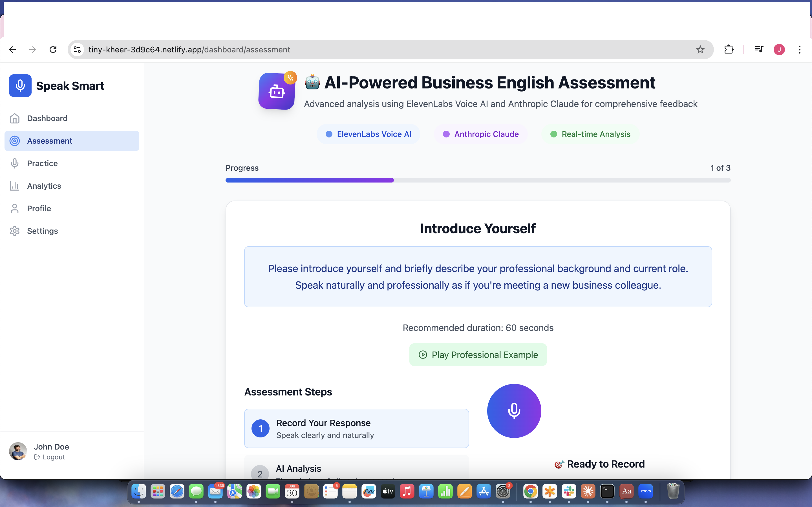Navigate to Analytics in sidebar

[44, 186]
